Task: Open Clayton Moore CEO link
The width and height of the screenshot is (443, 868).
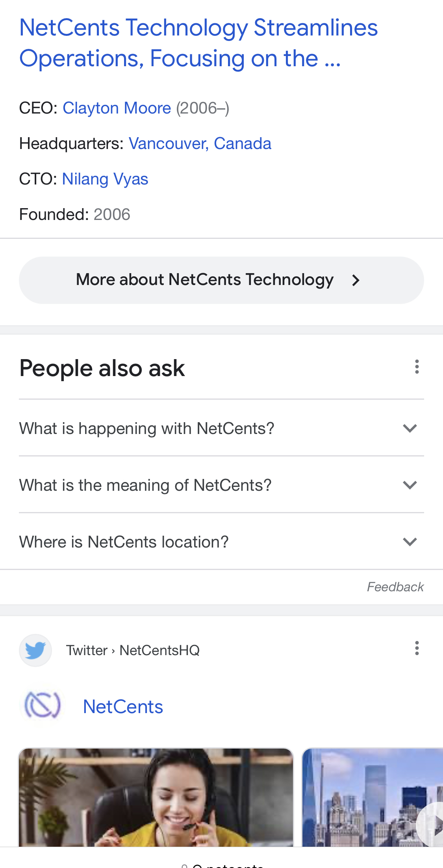Action: 117,108
